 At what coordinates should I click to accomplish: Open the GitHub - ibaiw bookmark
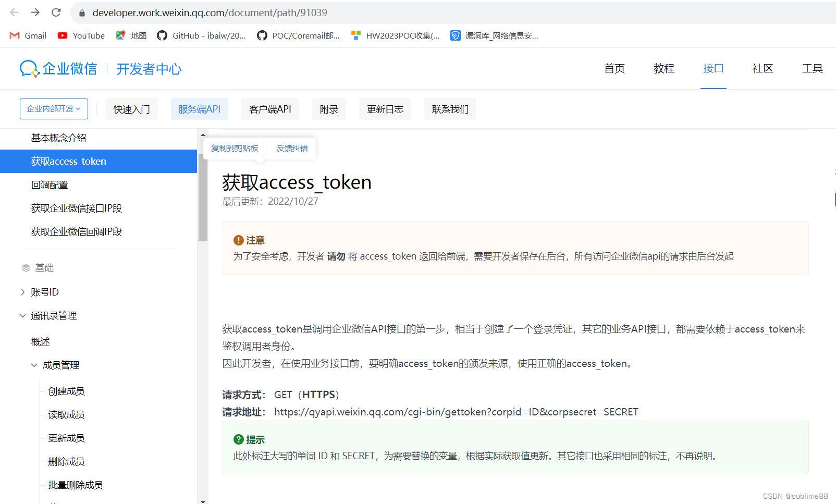[x=202, y=35]
